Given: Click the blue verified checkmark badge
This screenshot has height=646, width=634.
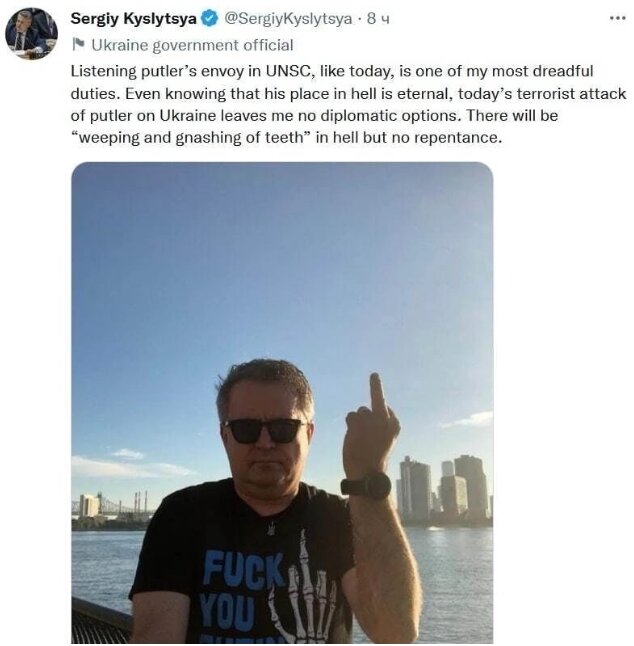Looking at the screenshot, I should pyautogui.click(x=210, y=19).
